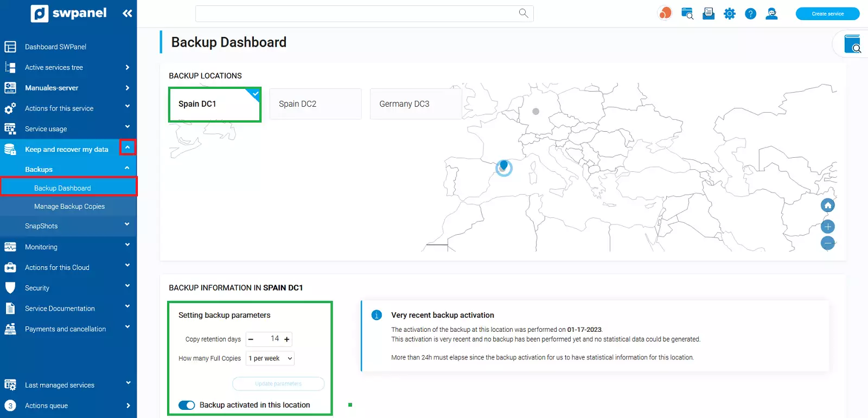Viewport: 868px width, 418px height.
Task: Open the How many Full Copies dropdown
Action: coord(270,358)
